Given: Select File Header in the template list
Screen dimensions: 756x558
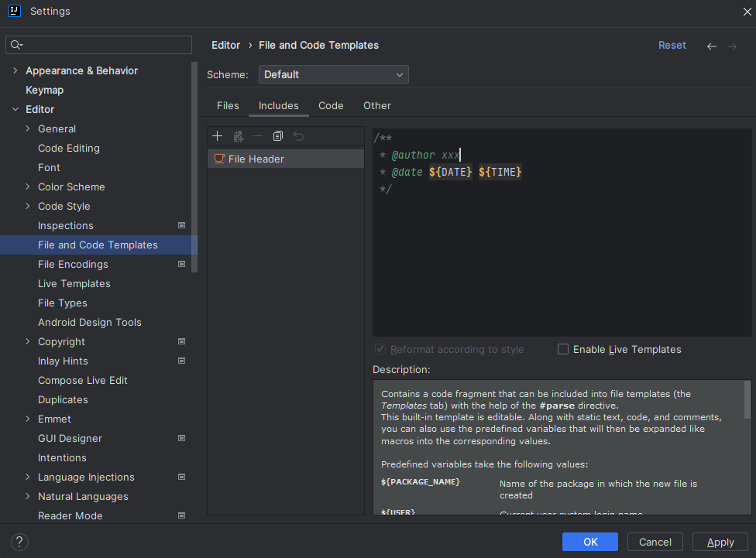Looking at the screenshot, I should 286,159.
